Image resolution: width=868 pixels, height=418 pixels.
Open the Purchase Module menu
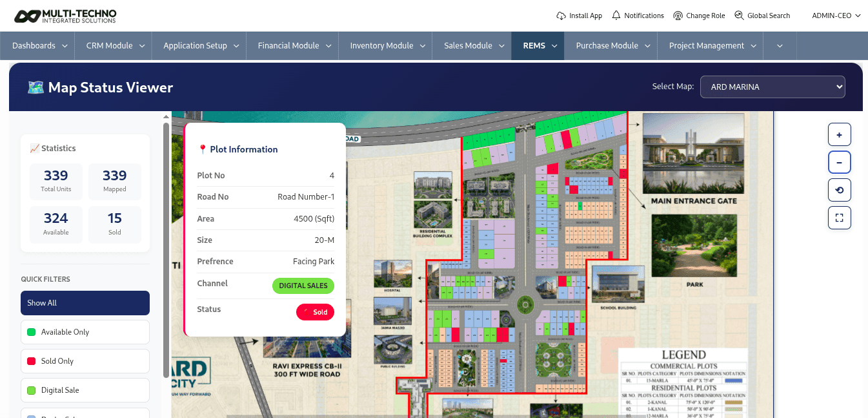611,46
